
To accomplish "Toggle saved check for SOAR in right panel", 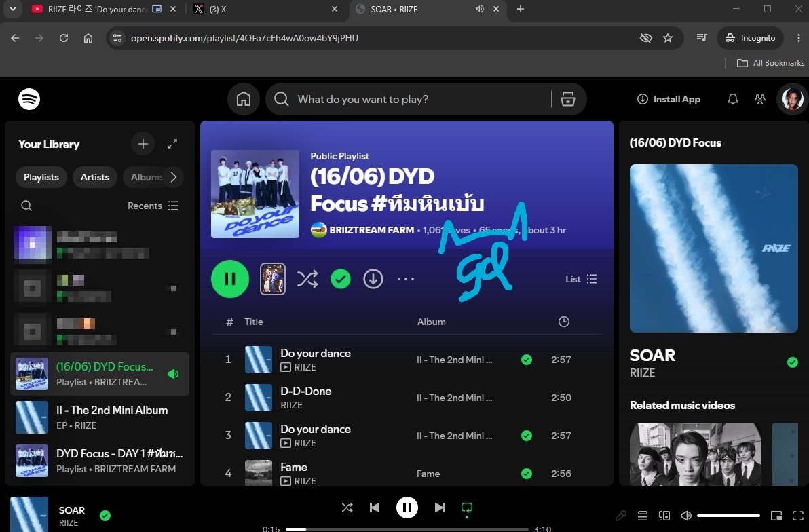I will click(793, 363).
